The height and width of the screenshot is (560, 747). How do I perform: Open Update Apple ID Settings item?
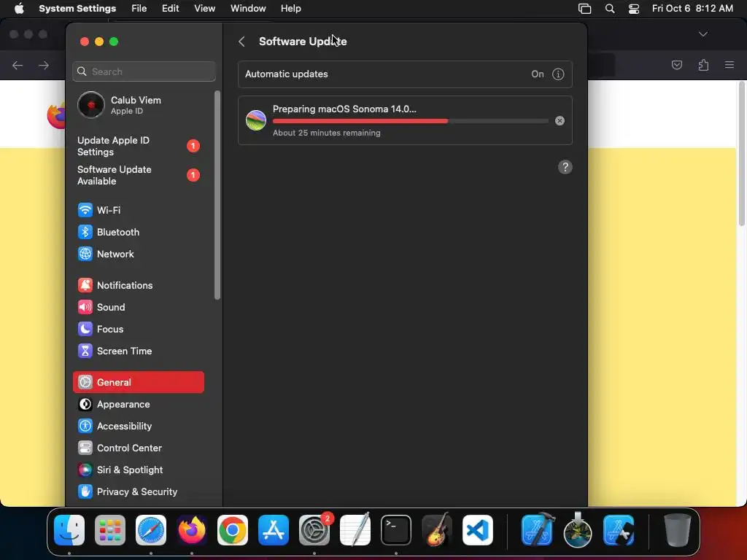click(139, 146)
